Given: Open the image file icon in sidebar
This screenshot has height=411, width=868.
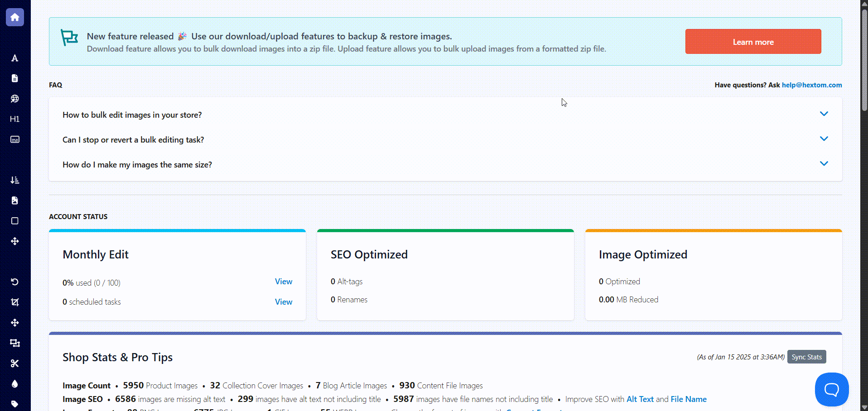Looking at the screenshot, I should [x=15, y=201].
